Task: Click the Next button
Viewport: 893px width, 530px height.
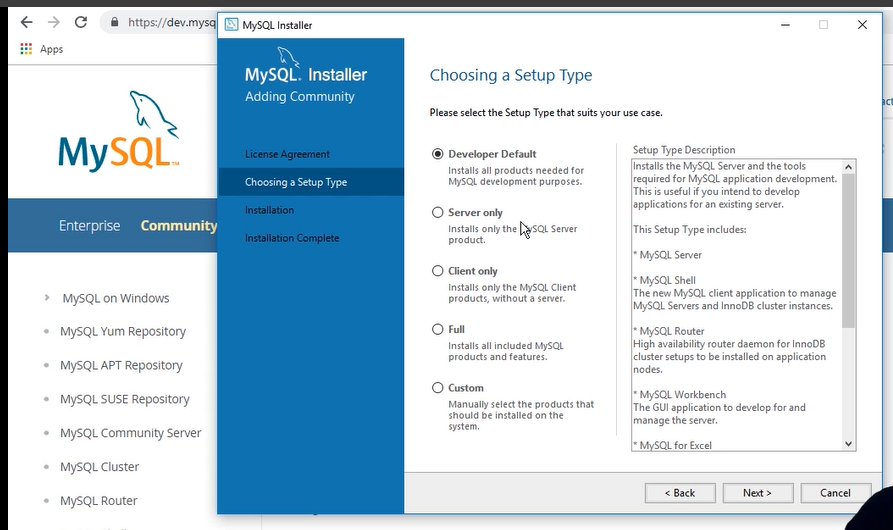Action: click(757, 493)
